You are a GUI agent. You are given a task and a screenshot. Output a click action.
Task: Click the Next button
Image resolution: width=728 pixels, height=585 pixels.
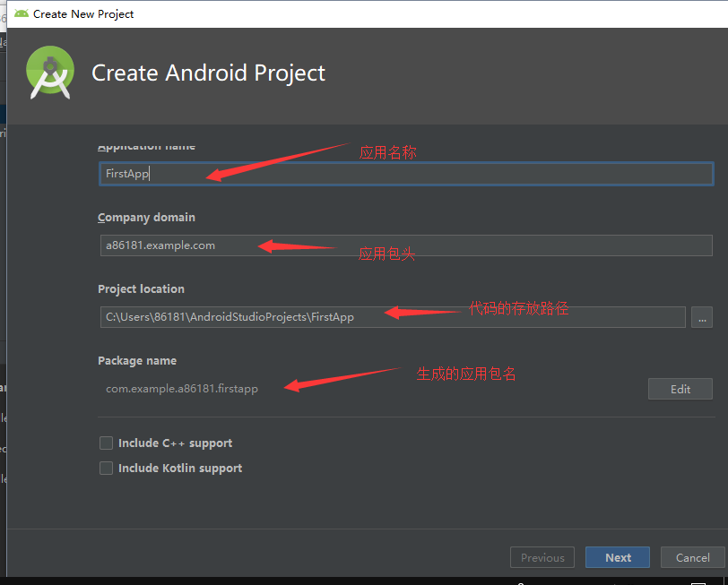tap(617, 556)
